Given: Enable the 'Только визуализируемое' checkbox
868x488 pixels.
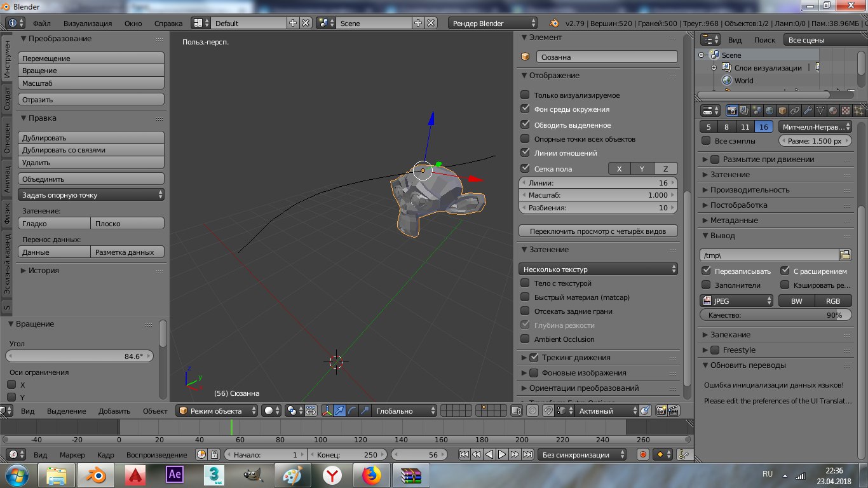Looking at the screenshot, I should (x=525, y=95).
